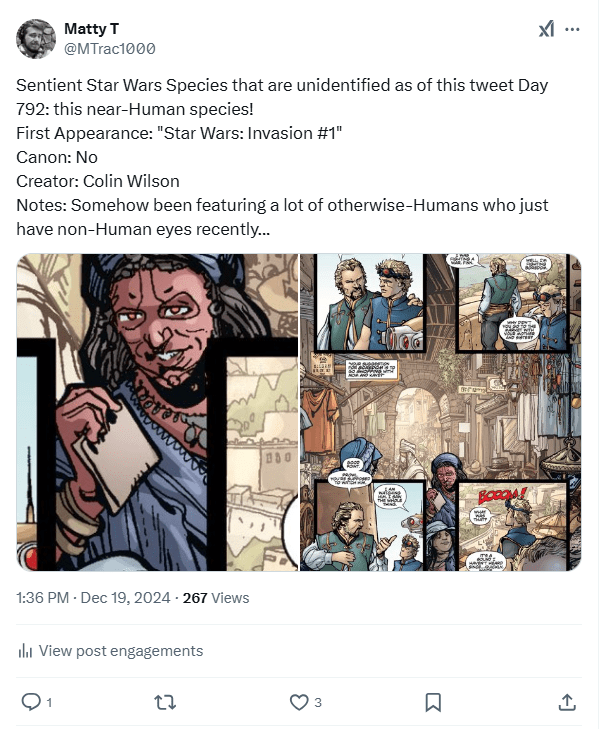Click the reply speech bubble icon
601x729 pixels.
tap(30, 702)
